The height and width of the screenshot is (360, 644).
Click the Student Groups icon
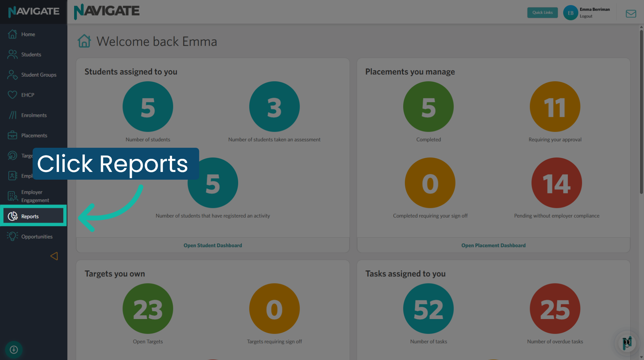(12, 75)
